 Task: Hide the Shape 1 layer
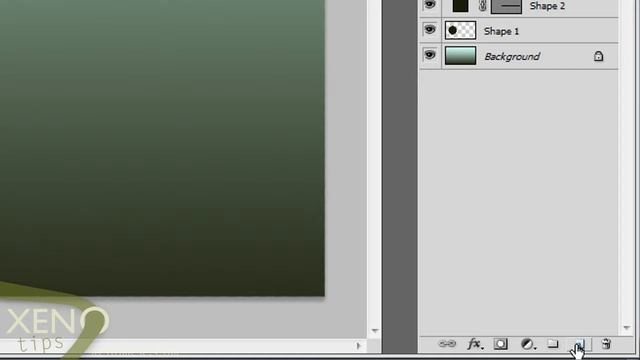pos(429,30)
